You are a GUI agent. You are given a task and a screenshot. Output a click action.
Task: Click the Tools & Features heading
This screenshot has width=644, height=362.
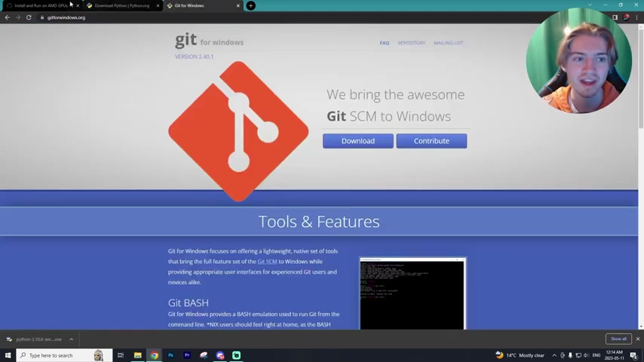[319, 222]
